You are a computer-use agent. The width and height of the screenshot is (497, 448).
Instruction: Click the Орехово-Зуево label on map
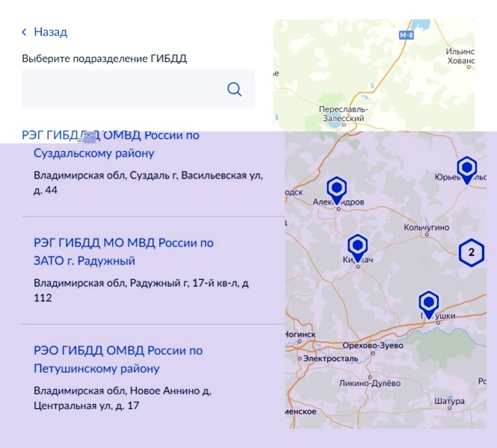tap(368, 346)
